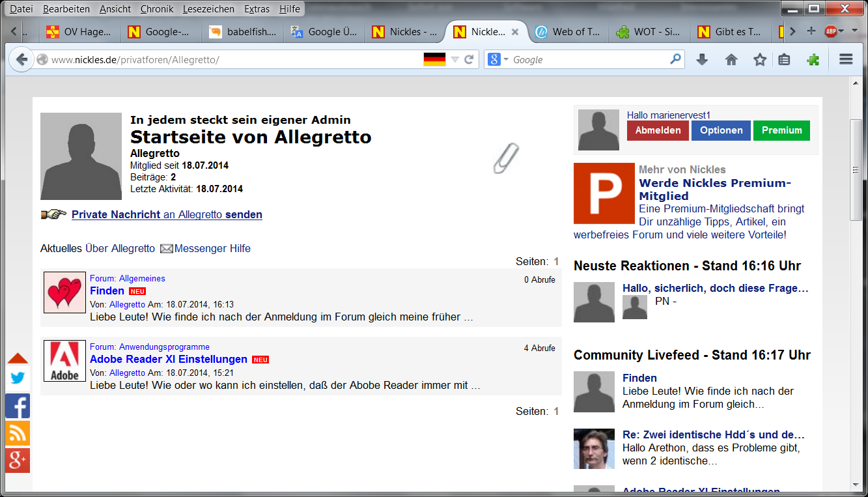Open a new tab with plus
The width and height of the screenshot is (868, 497).
click(x=811, y=31)
